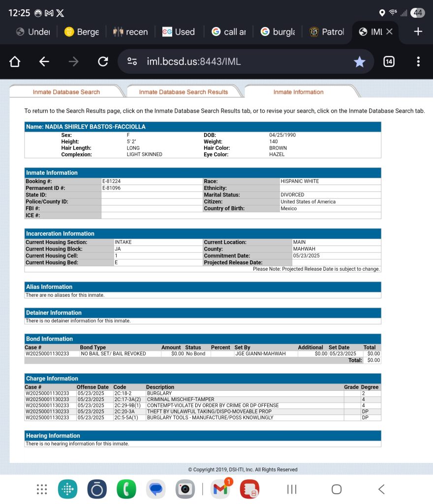Close the IML browser tab

tap(389, 31)
